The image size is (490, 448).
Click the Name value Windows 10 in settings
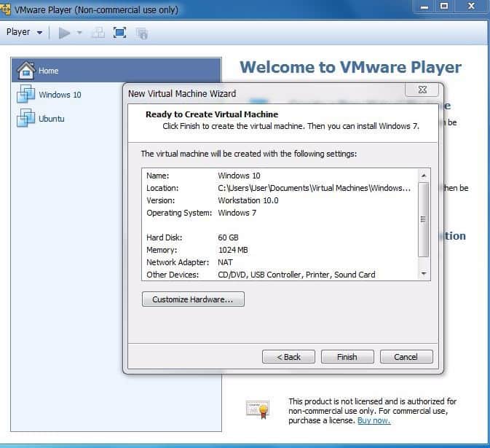[239, 176]
